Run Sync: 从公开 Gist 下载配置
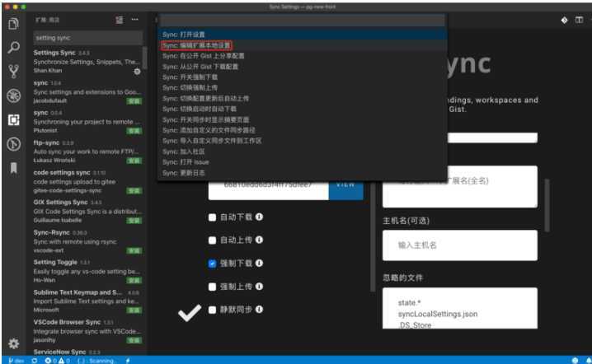The height and width of the screenshot is (364, 592). click(x=302, y=67)
